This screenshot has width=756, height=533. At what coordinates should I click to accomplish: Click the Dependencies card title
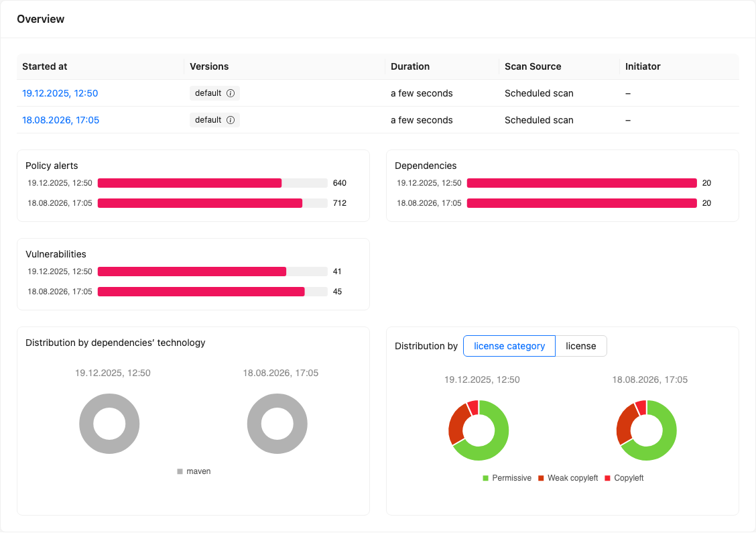[426, 166]
